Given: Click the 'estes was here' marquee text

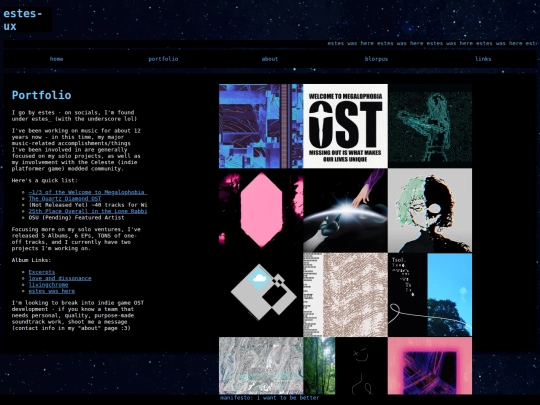Looking at the screenshot, I should tap(432, 43).
